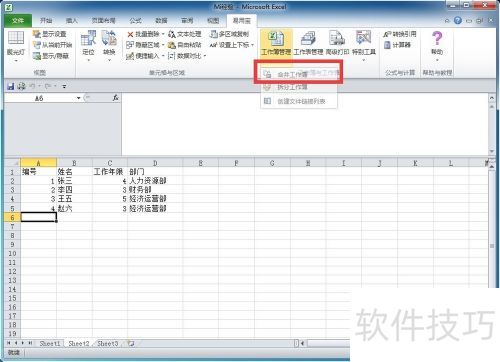The image size is (500, 362).
Task: Switch to the 开始 home tab
Action: pyautogui.click(x=46, y=21)
